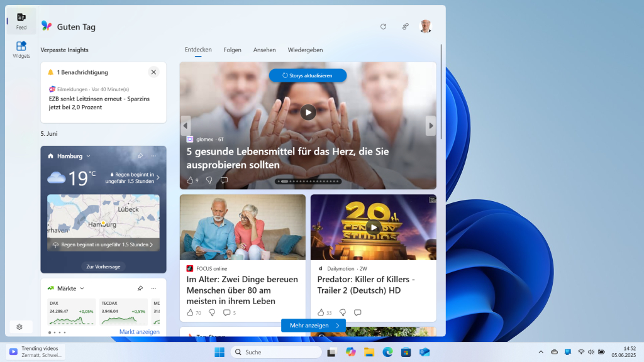The image size is (644, 362).
Task: Click the Märkte widget page dots
Action: (57, 332)
